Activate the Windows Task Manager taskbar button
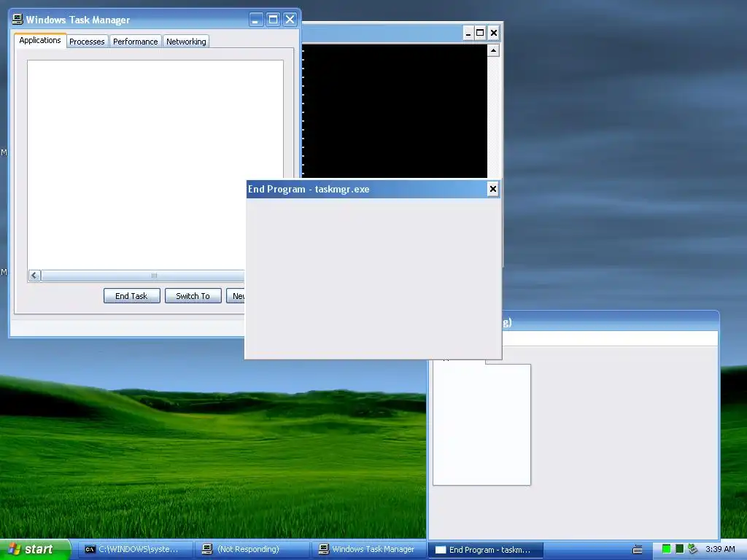This screenshot has width=747, height=560. pos(368,550)
